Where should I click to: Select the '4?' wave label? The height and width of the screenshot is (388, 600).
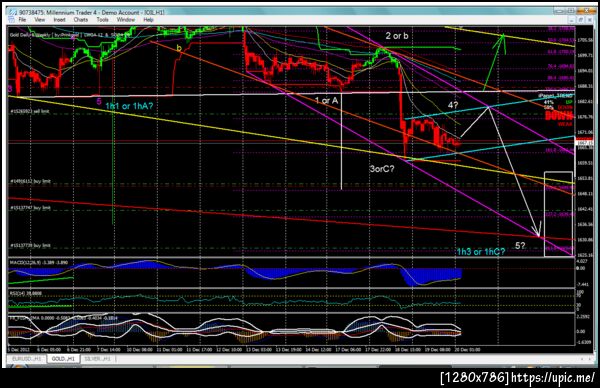tap(453, 105)
